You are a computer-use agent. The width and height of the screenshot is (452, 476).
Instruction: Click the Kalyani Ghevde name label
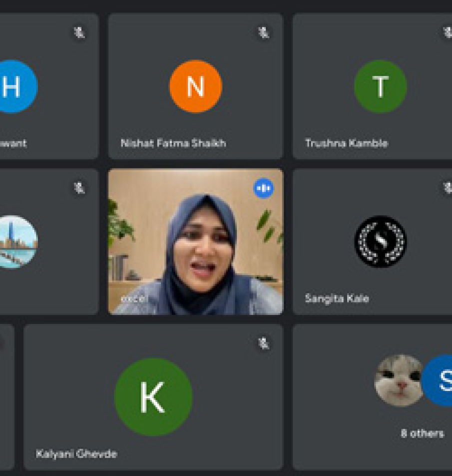point(76,454)
